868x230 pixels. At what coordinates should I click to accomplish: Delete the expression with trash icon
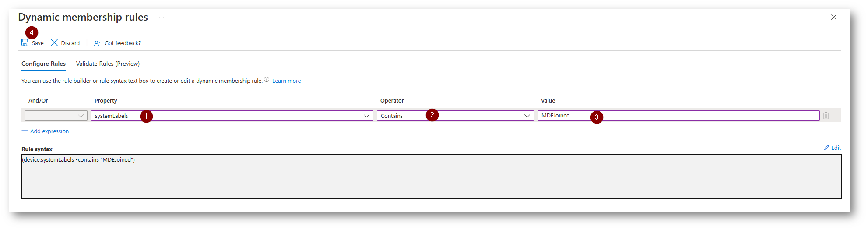[826, 116]
